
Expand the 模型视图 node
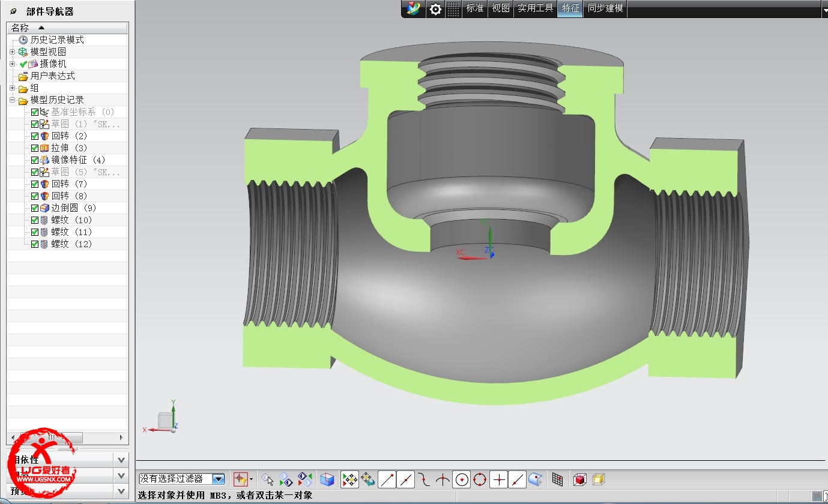tap(12, 52)
